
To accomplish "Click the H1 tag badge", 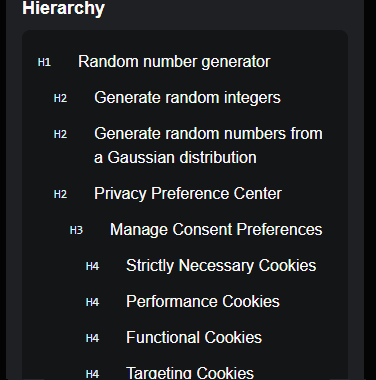I will tap(44, 62).
